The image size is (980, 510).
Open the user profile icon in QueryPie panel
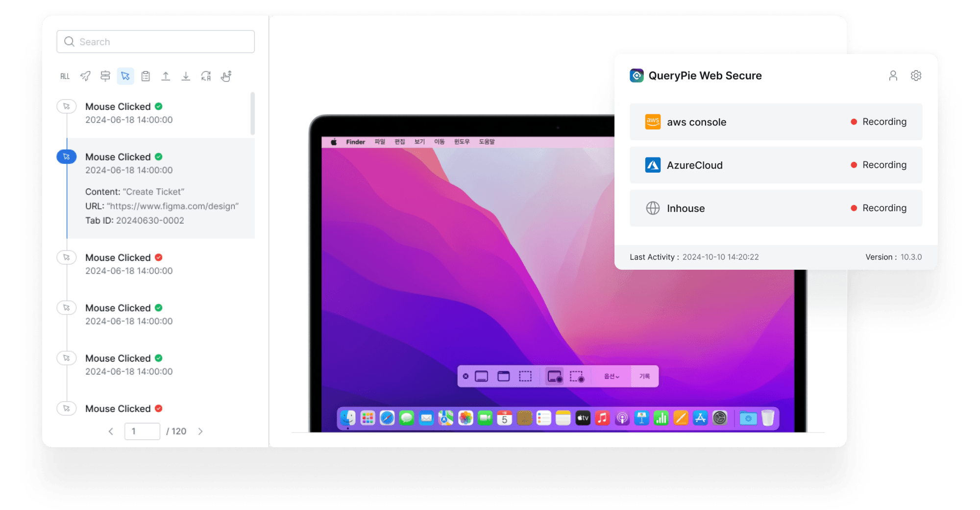[893, 76]
